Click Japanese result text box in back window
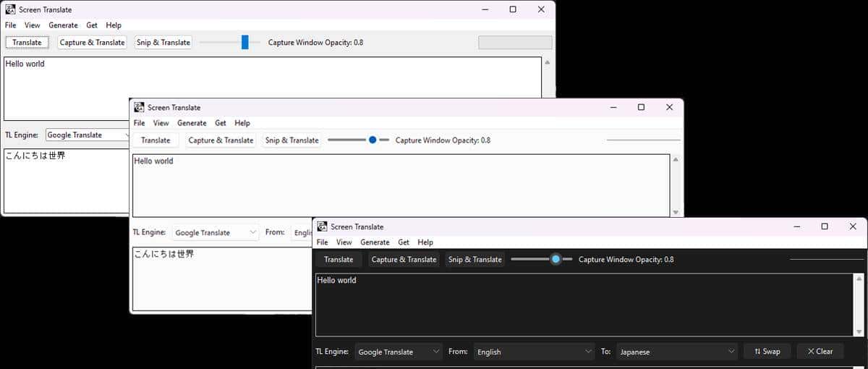This screenshot has width=868, height=369. (66, 181)
